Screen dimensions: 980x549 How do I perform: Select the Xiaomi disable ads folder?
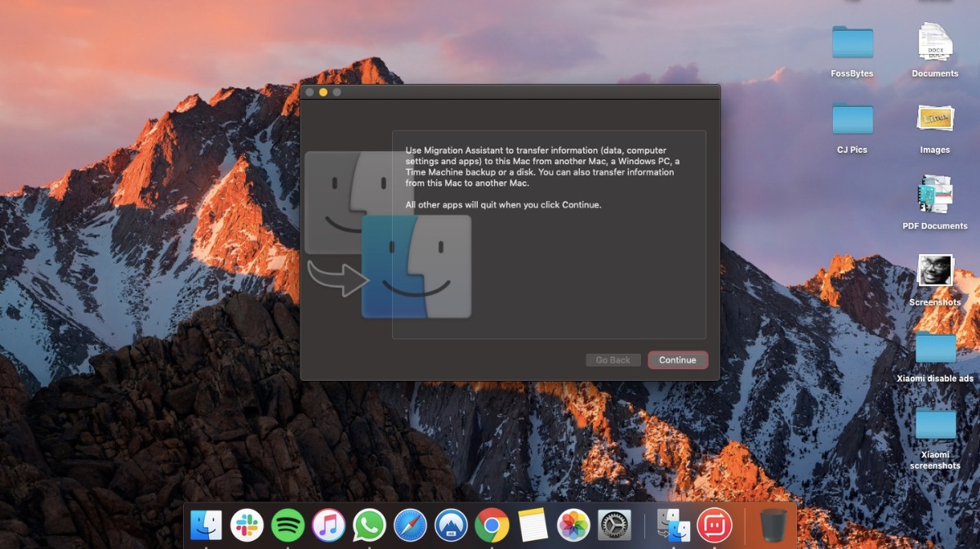pyautogui.click(x=935, y=348)
